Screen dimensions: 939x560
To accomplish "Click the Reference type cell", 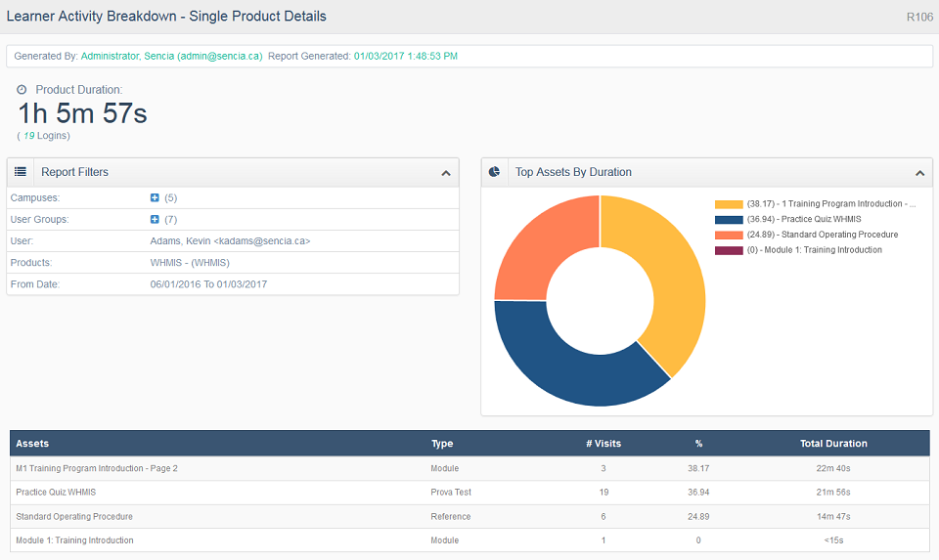I will (x=451, y=516).
